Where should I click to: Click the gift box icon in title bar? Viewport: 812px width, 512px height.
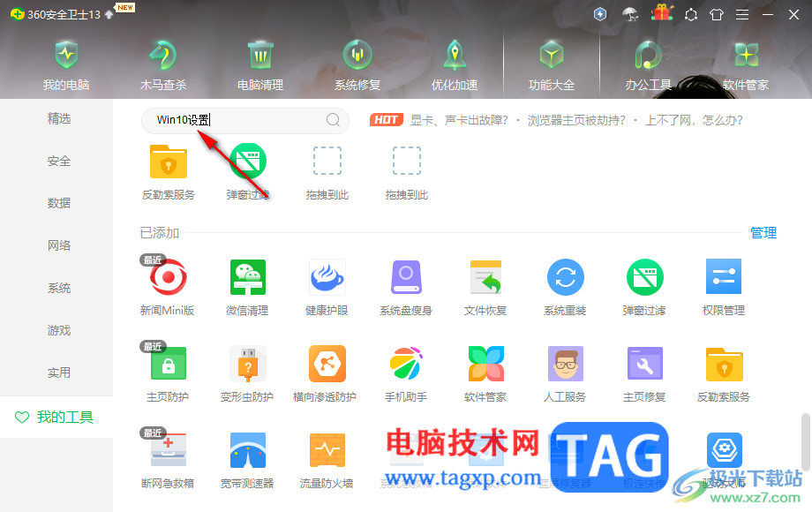[662, 12]
